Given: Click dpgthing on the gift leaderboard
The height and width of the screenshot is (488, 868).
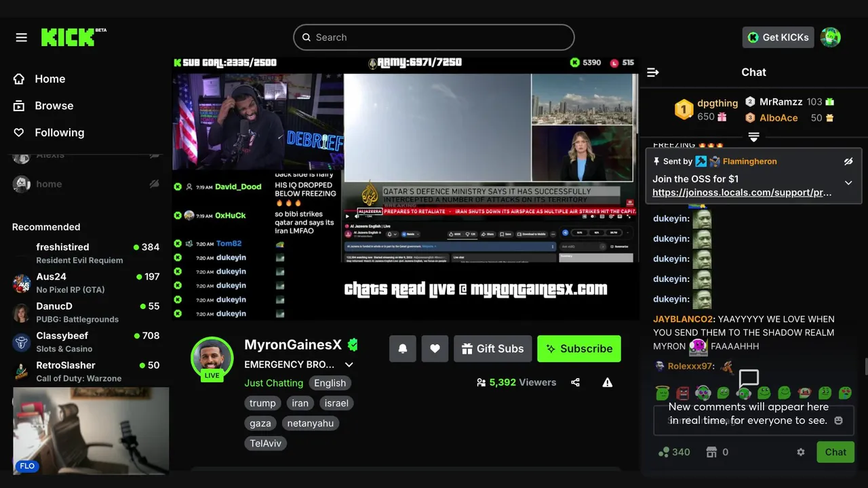Looking at the screenshot, I should 717,103.
